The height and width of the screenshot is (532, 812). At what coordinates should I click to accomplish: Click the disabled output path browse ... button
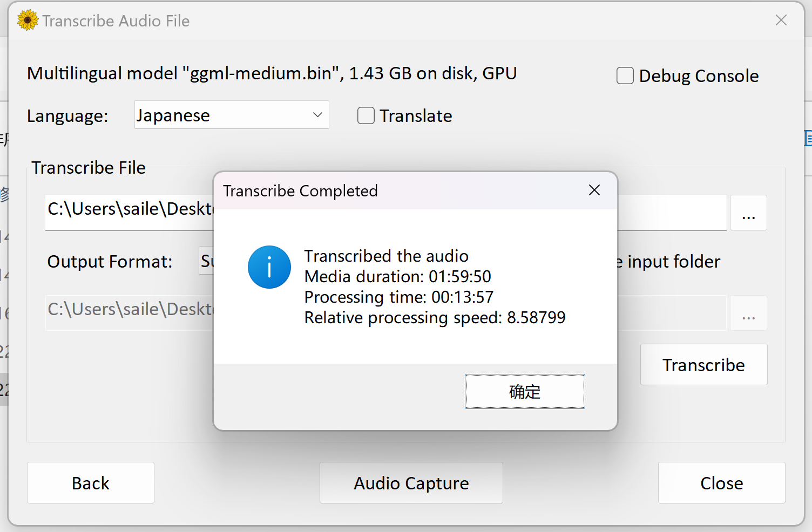tap(748, 313)
